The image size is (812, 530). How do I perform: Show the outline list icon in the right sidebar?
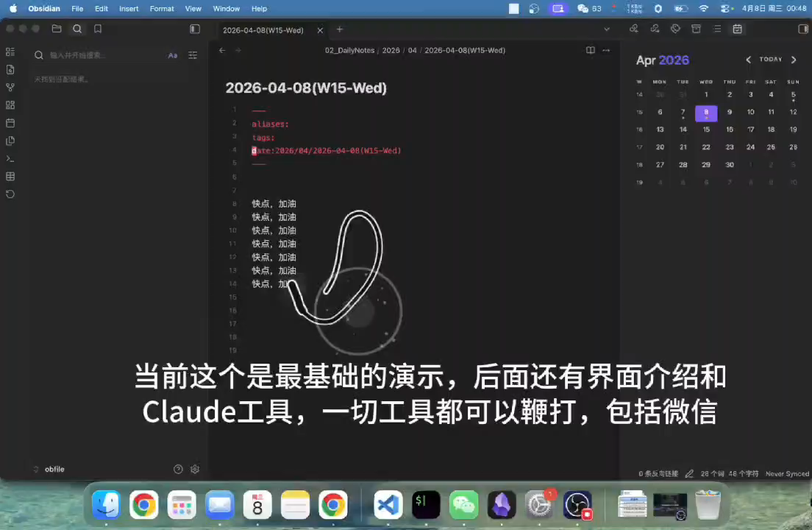717,29
